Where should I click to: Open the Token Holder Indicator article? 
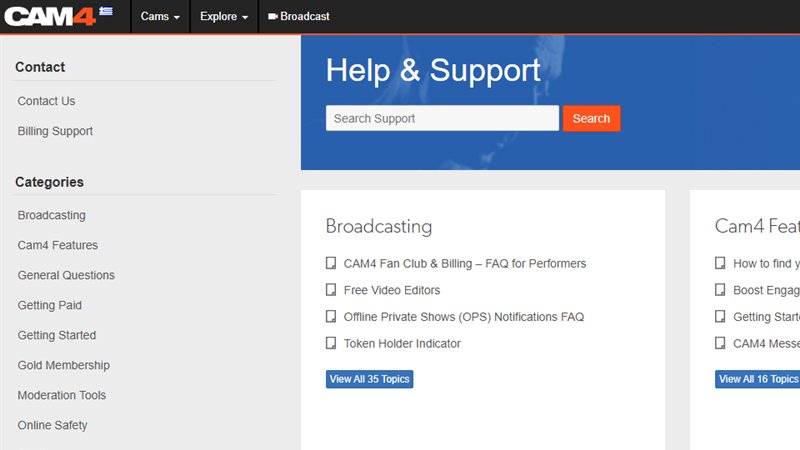click(402, 343)
